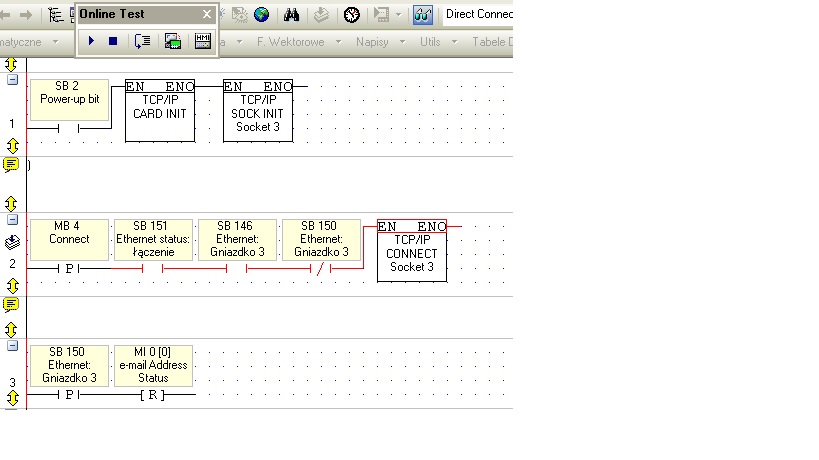Collapse rung 2 with the minus box
This screenshot has height=460, width=819.
(x=13, y=220)
